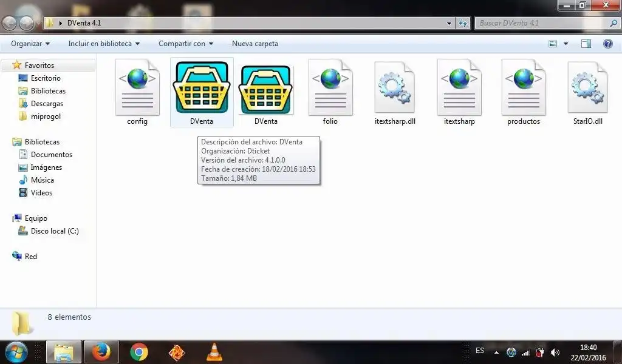Click the refresh button by address bar
The image size is (622, 364).
click(x=462, y=23)
